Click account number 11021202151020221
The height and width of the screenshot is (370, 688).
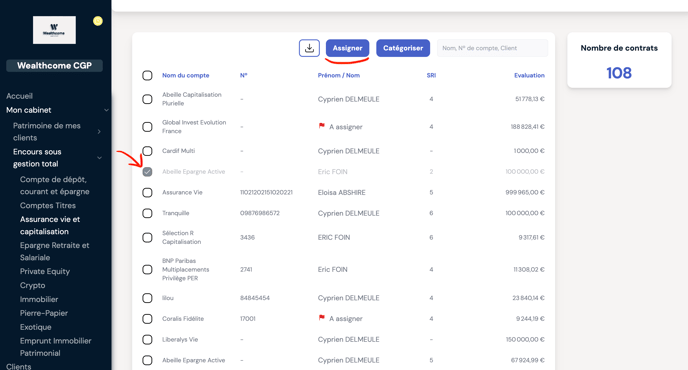pos(266,193)
